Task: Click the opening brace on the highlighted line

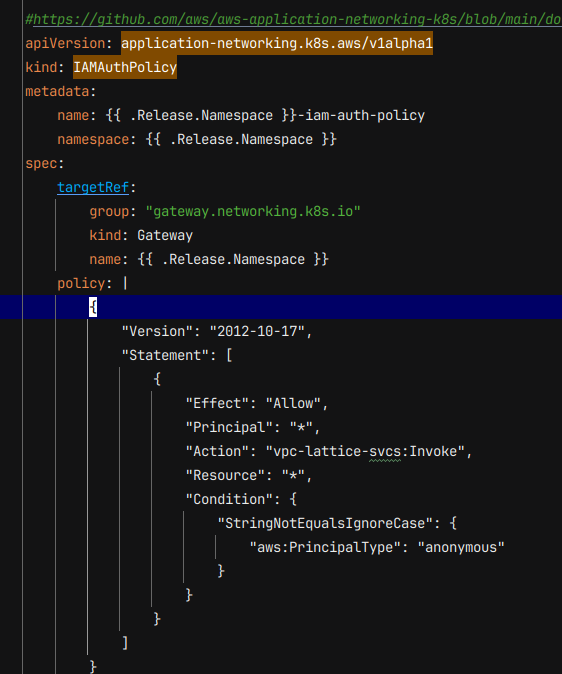Action: coord(93,307)
